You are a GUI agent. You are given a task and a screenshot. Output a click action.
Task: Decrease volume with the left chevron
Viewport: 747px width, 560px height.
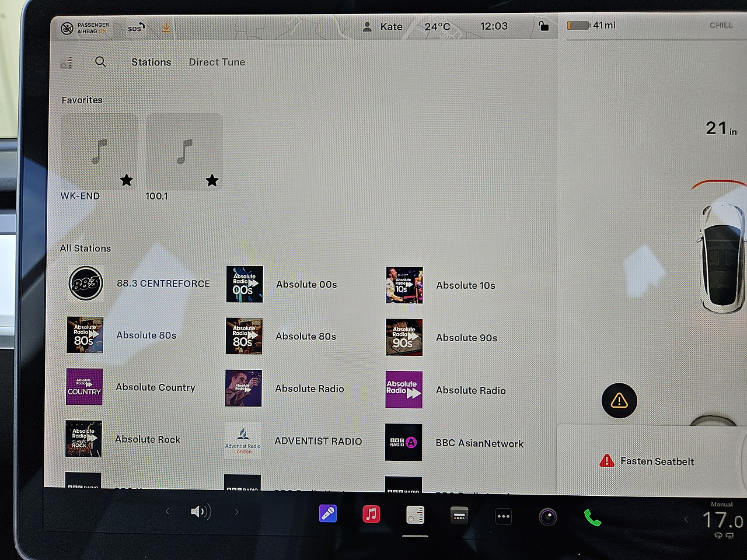(x=167, y=512)
